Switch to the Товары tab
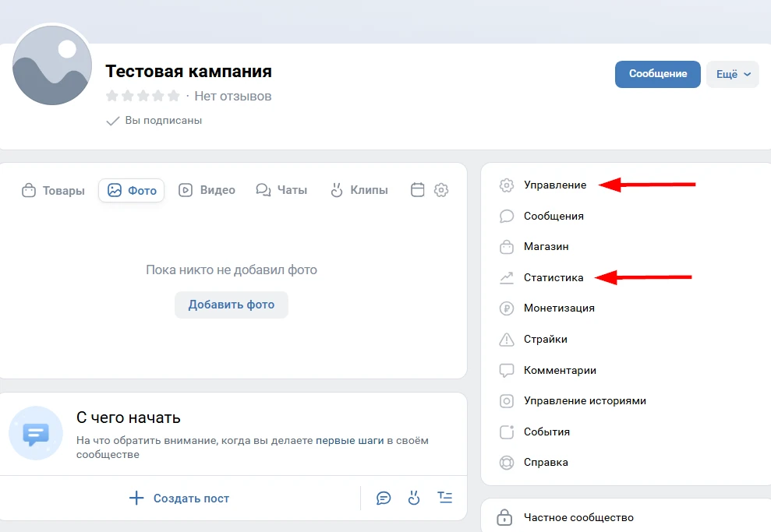Screen dimensions: 771x532 pyautogui.click(x=53, y=191)
